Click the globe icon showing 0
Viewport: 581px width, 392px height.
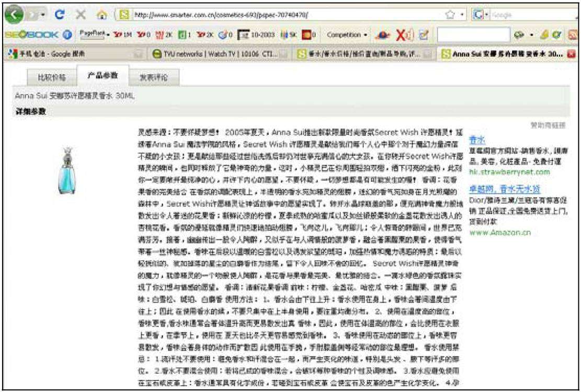[226, 35]
